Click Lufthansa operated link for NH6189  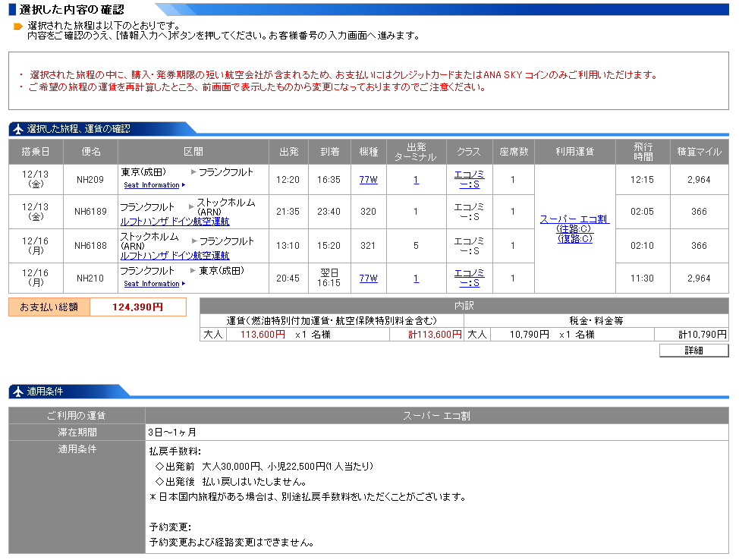[175, 221]
